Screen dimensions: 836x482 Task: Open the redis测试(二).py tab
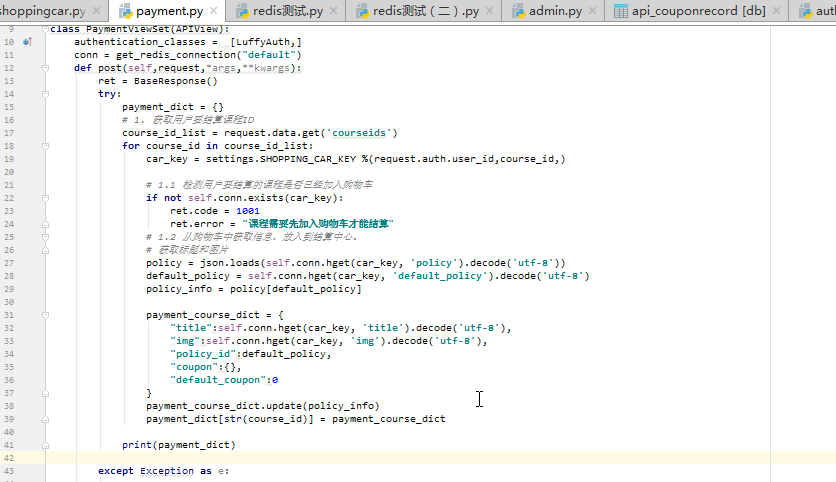point(425,11)
